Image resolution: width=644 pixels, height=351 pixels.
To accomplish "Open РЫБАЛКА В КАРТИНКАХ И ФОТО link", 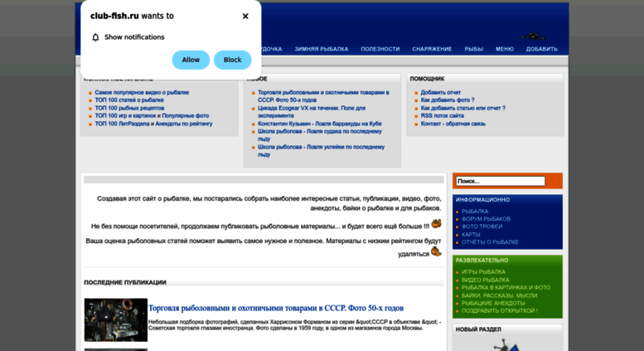I will coord(506,288).
